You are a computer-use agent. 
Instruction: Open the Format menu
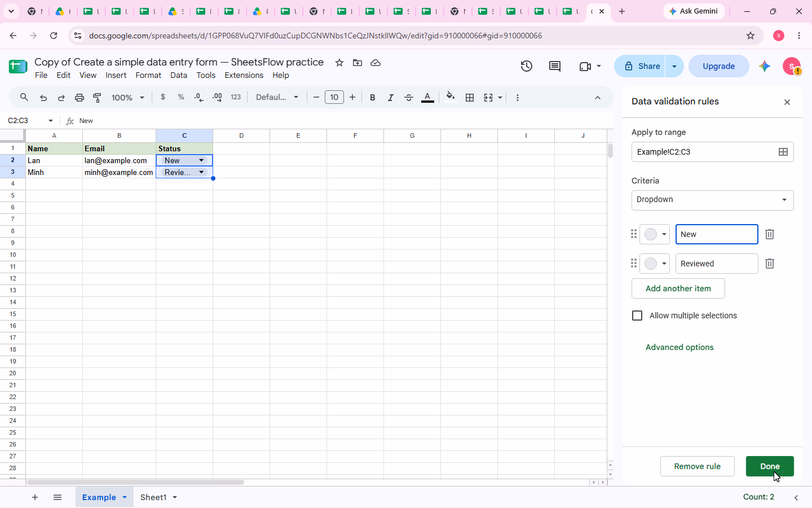coord(148,75)
